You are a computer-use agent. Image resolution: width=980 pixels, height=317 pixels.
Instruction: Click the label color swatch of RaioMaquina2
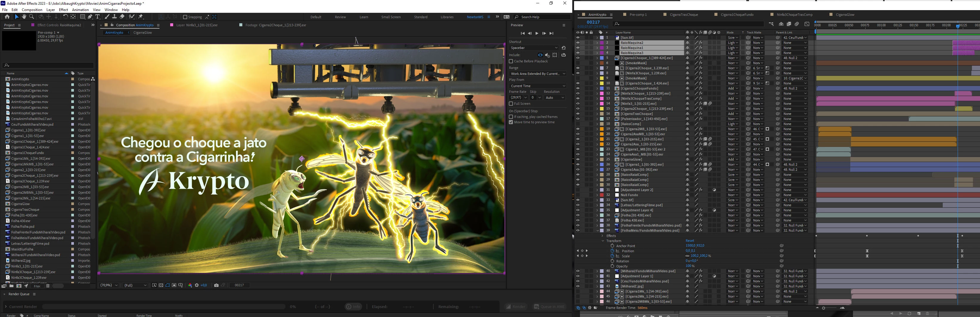602,43
